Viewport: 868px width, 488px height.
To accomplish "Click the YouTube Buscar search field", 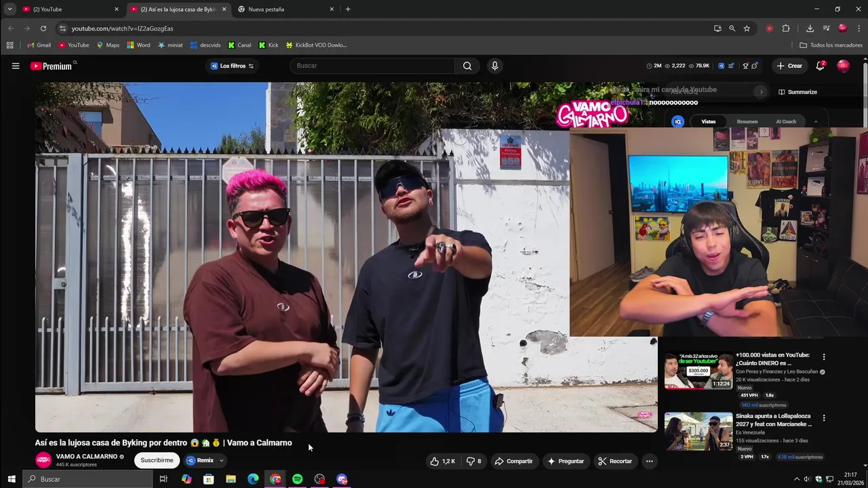I will click(373, 66).
